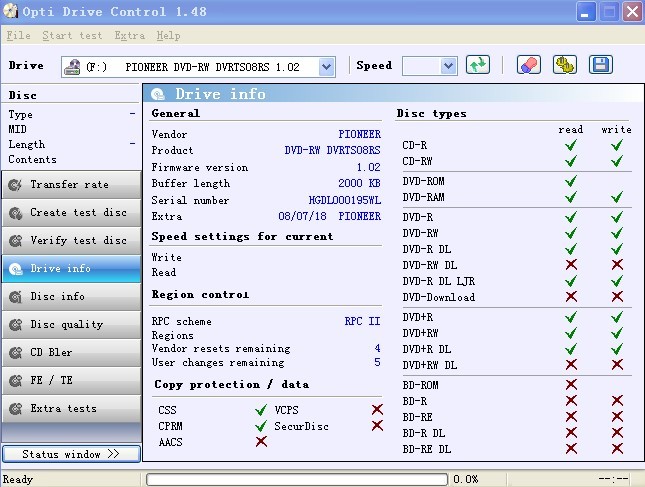The height and width of the screenshot is (487, 645).
Task: Click the PIONEER DVD-RW drive combo box
Action: (198, 67)
